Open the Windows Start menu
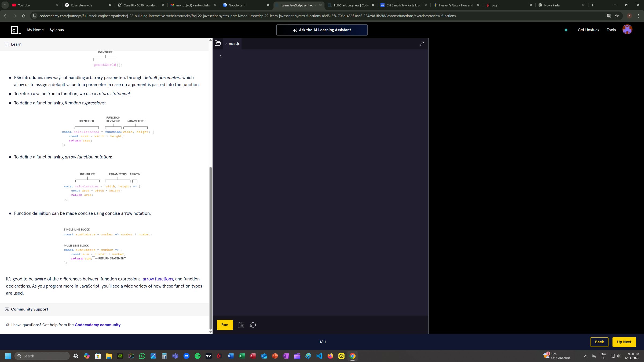This screenshot has height=362, width=644. pyautogui.click(x=8, y=356)
